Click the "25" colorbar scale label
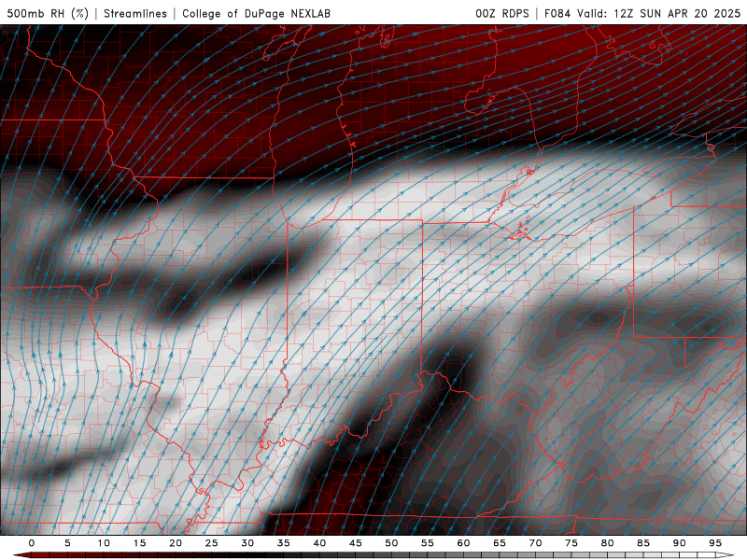Viewport: 747px width, 560px height. tap(212, 543)
